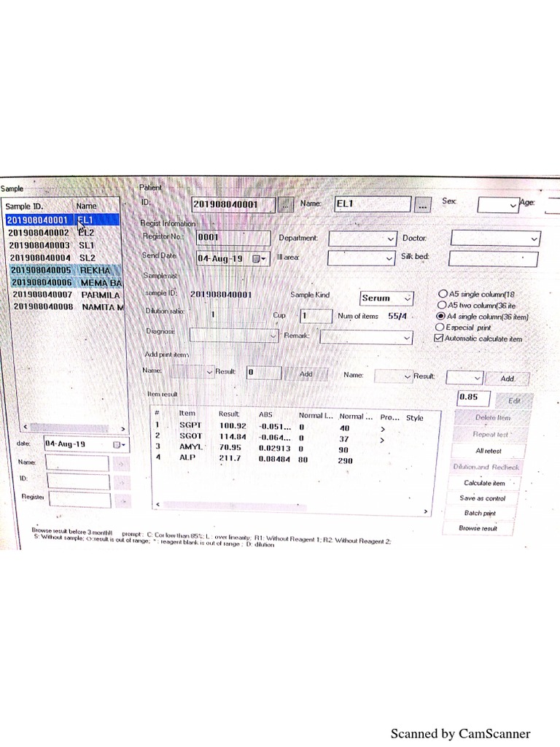
Task: Open the calendar picker in the date filter
Action: (x=119, y=444)
